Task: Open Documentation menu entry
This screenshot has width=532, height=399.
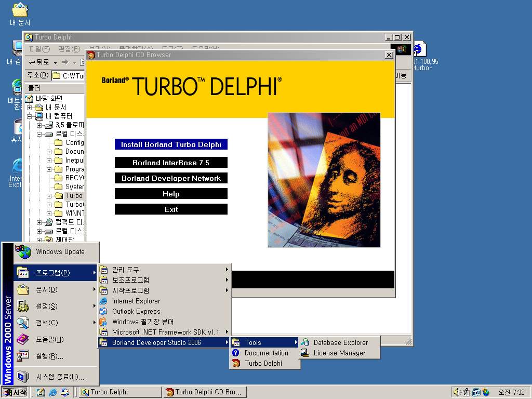Action: coord(266,353)
